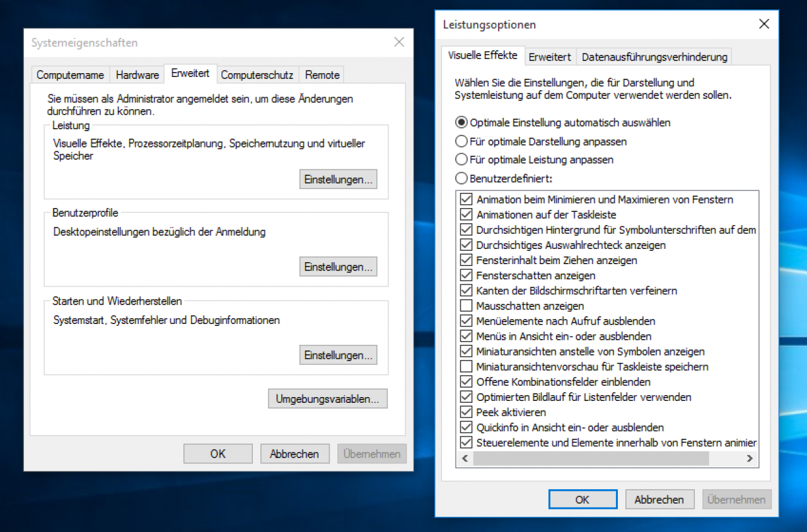This screenshot has height=532, width=807.
Task: Open the Remote tab
Action: (322, 74)
